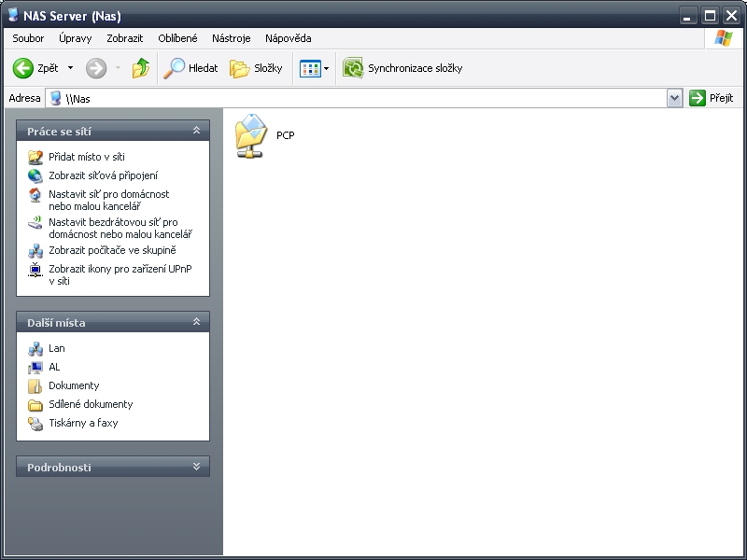Go to AL computer link
Screen dimensions: 747x560
click(54, 367)
